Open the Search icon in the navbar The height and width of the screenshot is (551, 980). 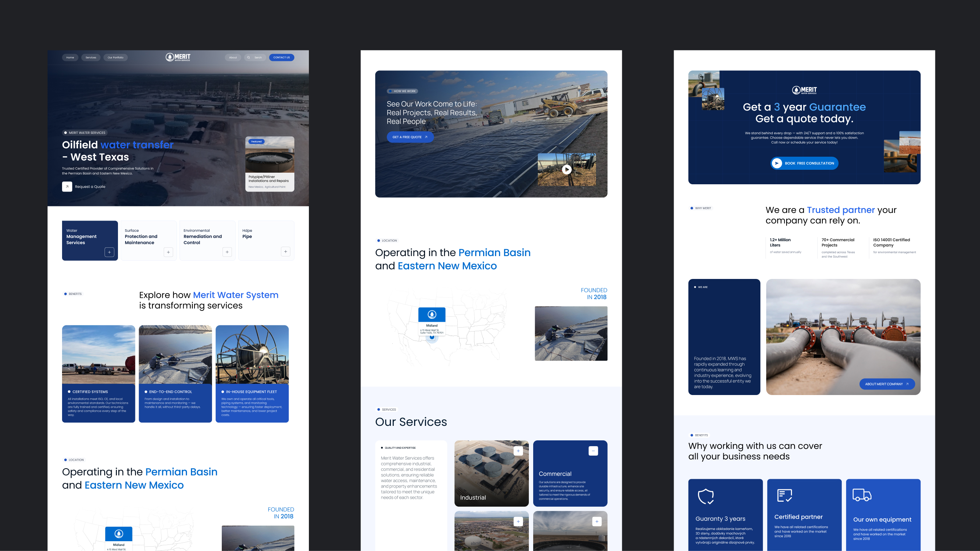(248, 57)
